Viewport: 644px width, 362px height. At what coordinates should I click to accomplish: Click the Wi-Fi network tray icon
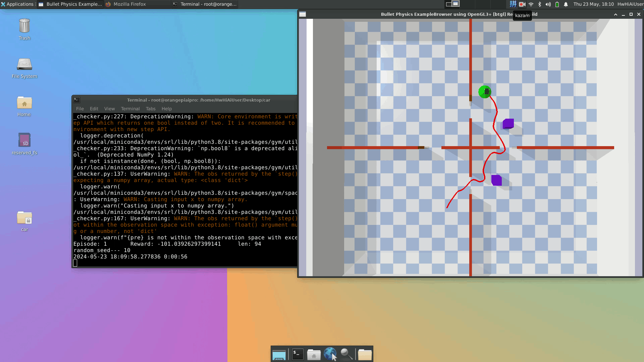pyautogui.click(x=531, y=4)
